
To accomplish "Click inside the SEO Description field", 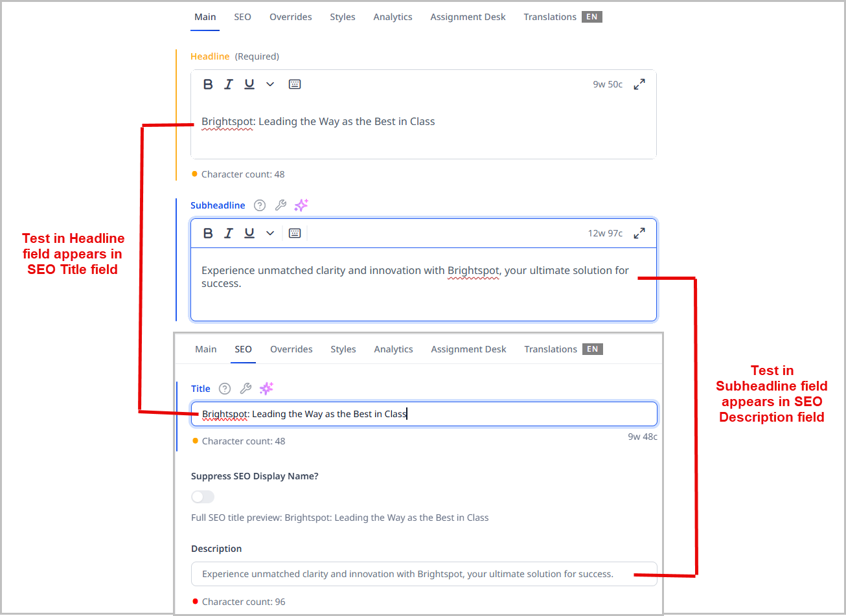I will pyautogui.click(x=423, y=574).
